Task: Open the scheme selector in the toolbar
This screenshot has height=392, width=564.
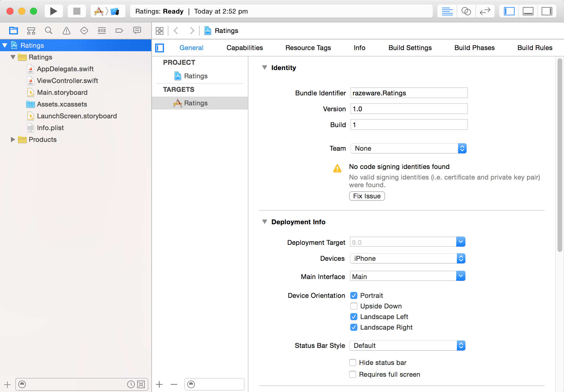Action: point(108,11)
